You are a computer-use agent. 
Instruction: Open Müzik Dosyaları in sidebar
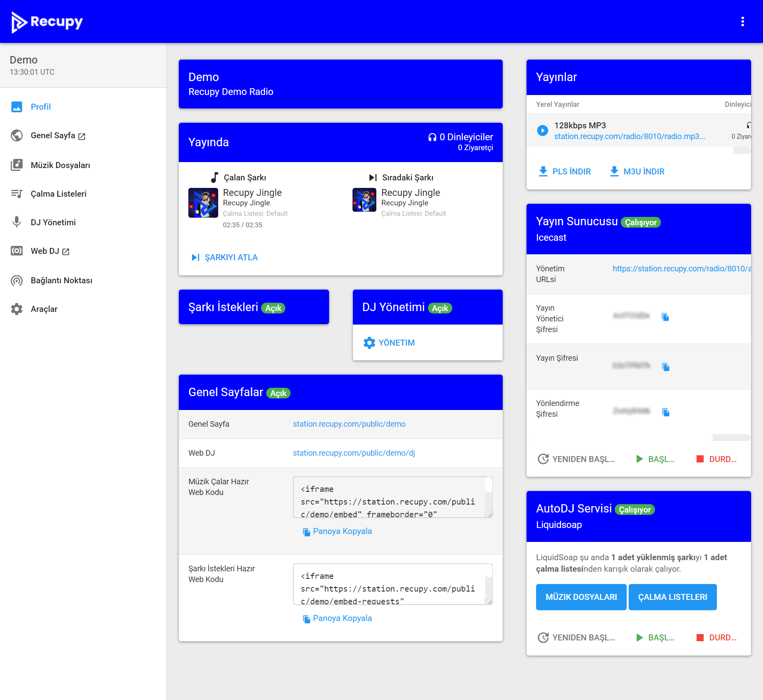[60, 165]
